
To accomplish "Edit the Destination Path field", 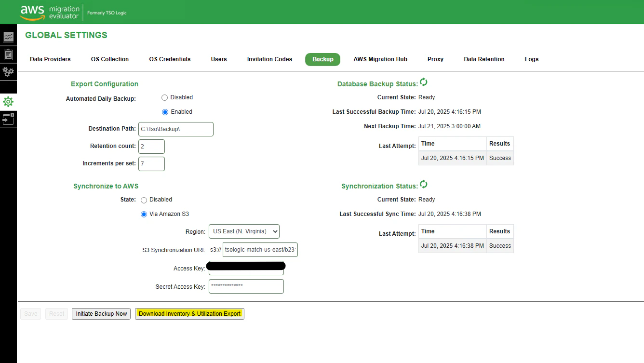I will (175, 129).
